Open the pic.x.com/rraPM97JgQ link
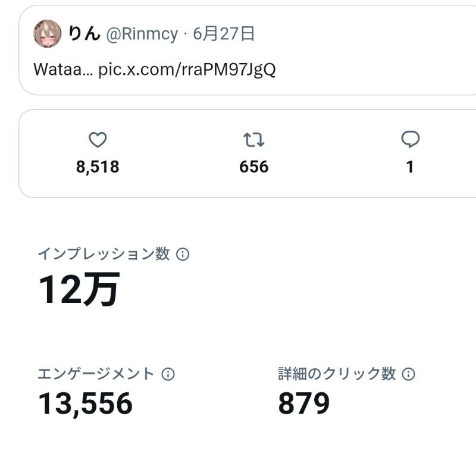The height and width of the screenshot is (476, 476). tap(187, 70)
